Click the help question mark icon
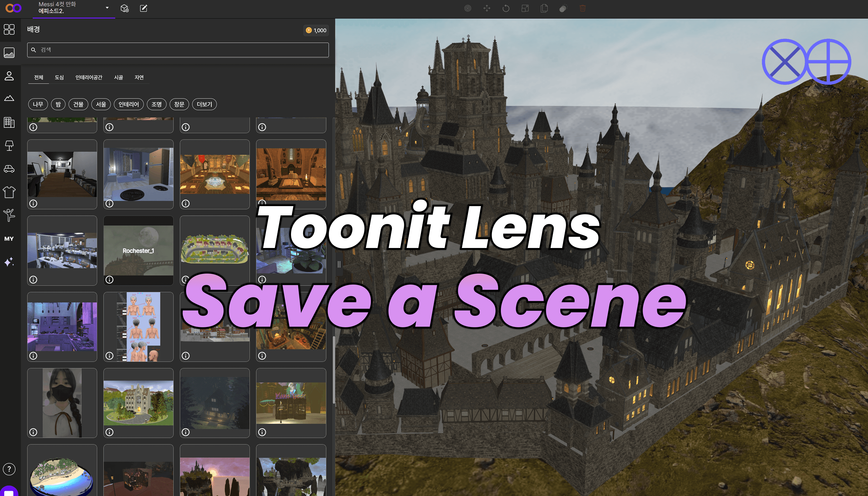Screen dimensions: 868x496 9,469
